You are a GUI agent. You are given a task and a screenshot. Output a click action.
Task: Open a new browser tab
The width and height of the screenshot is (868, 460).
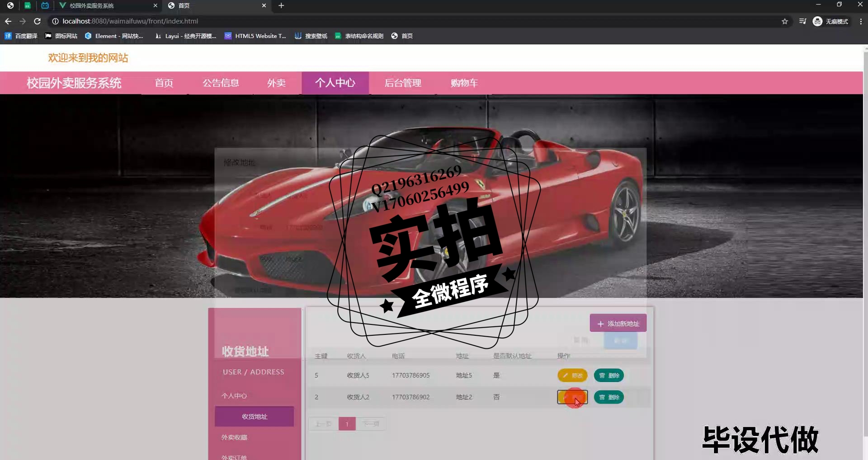pyautogui.click(x=281, y=5)
